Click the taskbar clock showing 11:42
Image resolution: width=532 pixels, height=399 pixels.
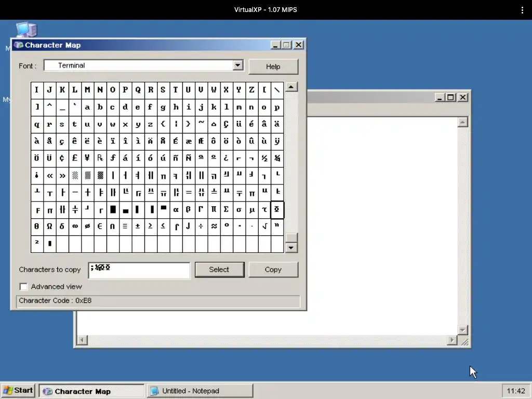[516, 391]
